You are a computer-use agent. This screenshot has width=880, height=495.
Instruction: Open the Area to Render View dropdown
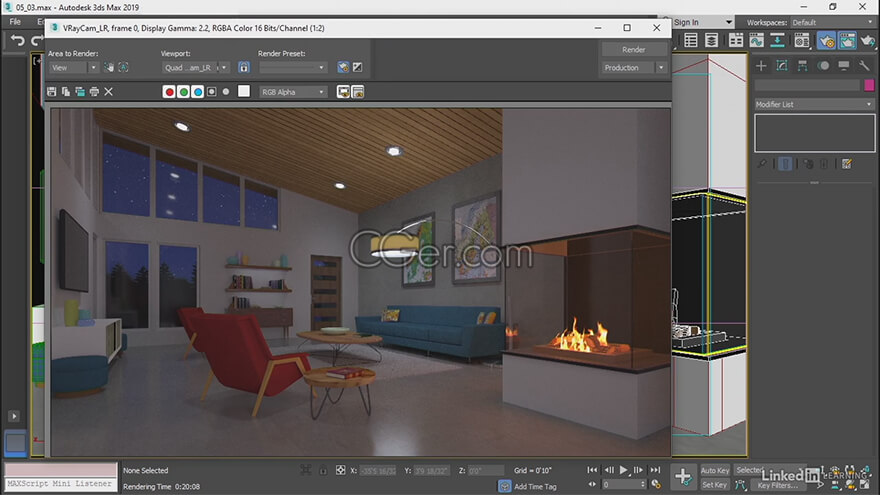tap(74, 67)
